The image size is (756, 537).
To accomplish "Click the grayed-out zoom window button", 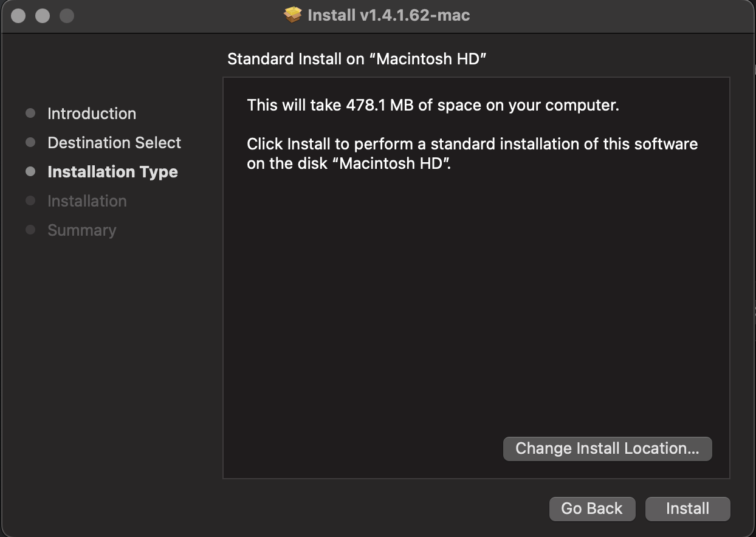I will [x=67, y=16].
